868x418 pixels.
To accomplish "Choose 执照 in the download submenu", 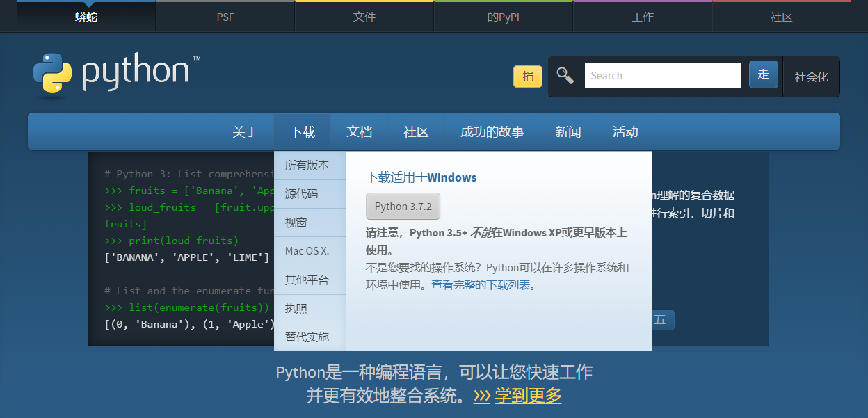I will point(310,309).
